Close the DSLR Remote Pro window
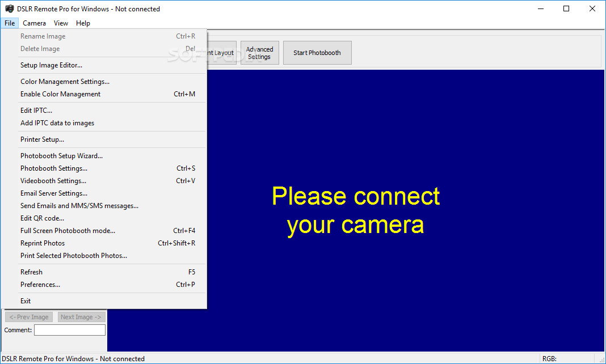This screenshot has height=364, width=606. pos(592,9)
